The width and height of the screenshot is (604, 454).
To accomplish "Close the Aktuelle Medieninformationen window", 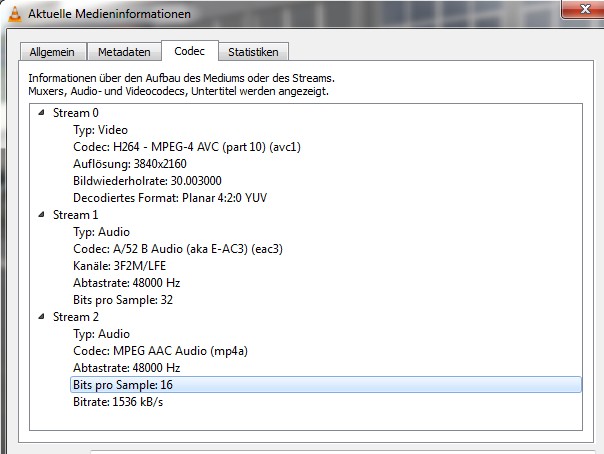I will pyautogui.click(x=583, y=8).
